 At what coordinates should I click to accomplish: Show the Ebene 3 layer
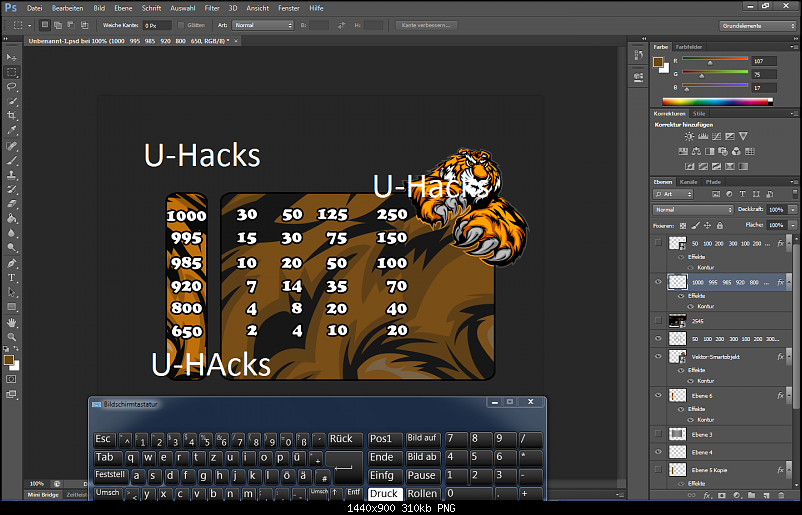click(658, 434)
